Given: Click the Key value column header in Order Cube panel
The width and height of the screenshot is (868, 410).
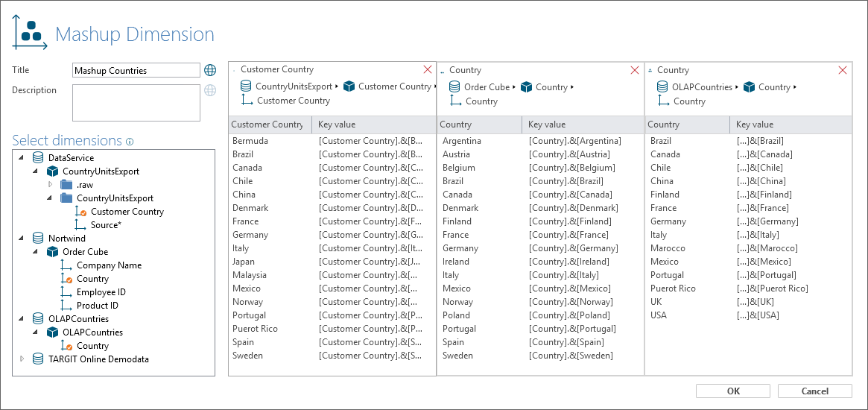Looking at the screenshot, I should 583,124.
